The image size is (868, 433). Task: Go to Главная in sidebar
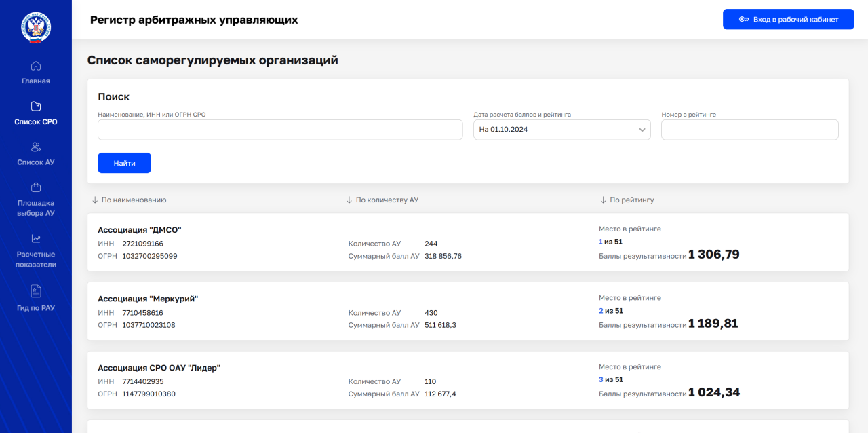coord(36,81)
